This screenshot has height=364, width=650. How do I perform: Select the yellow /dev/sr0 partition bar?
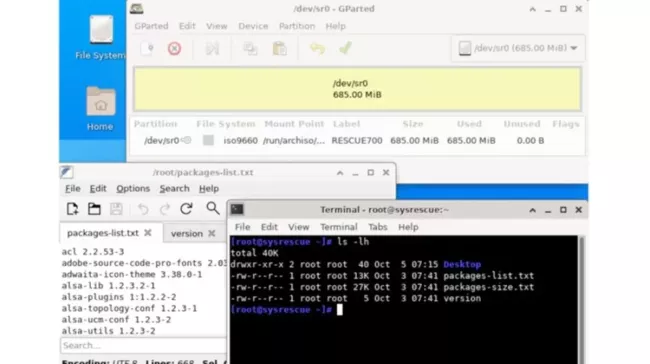357,89
